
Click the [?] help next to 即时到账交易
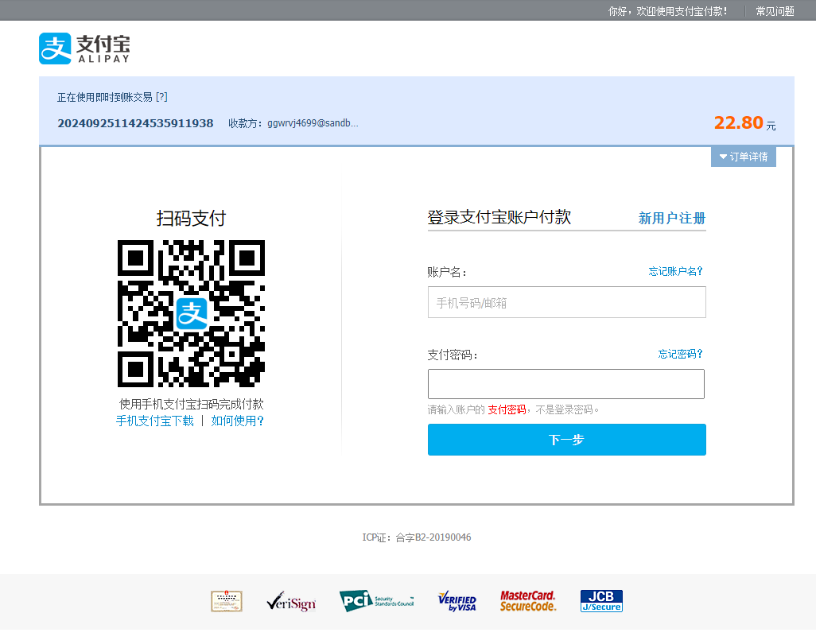point(161,97)
